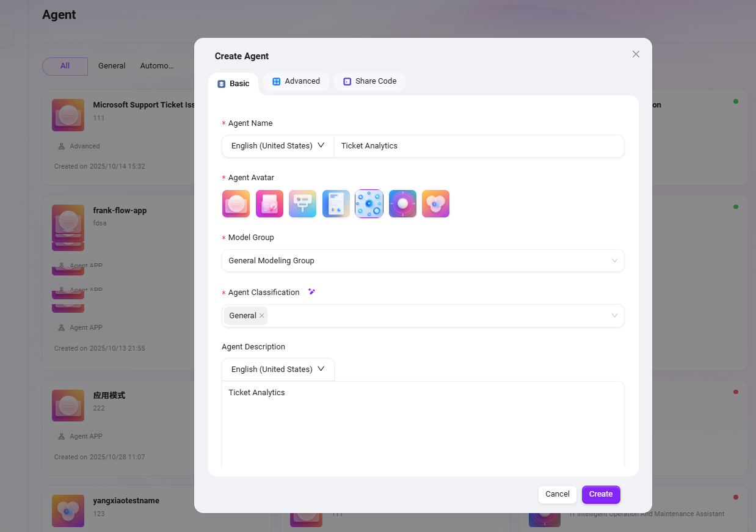The height and width of the screenshot is (532, 756).
Task: Remove the General classification tag
Action: pos(262,316)
